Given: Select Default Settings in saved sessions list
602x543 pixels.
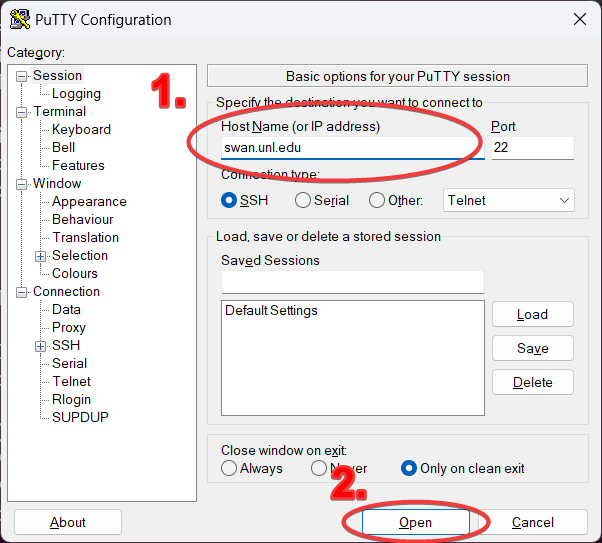Looking at the screenshot, I should [x=271, y=310].
